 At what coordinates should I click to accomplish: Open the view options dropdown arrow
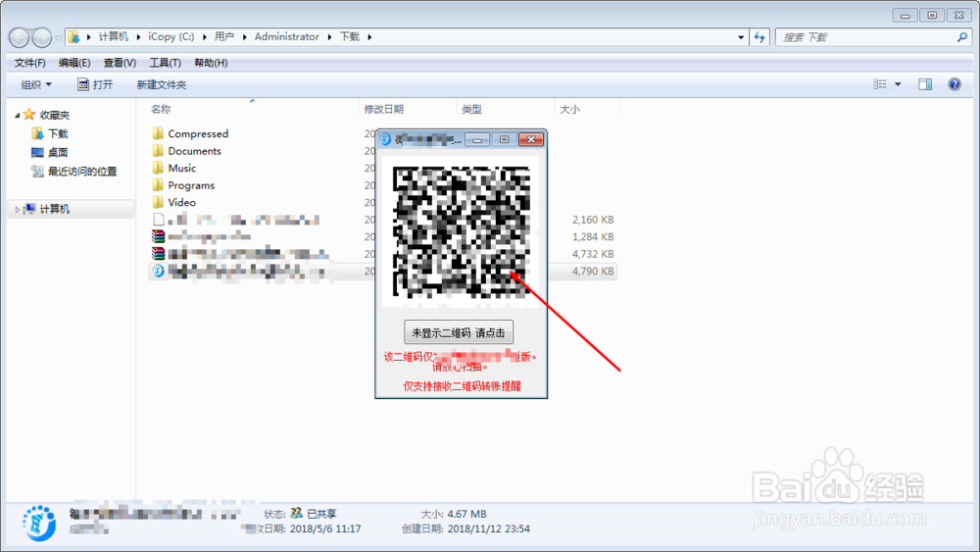(x=898, y=84)
